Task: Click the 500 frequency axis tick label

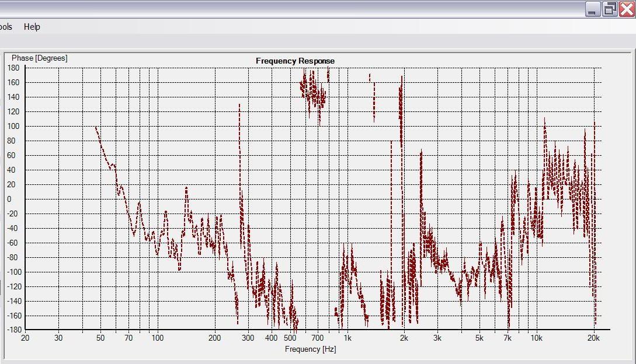Action: coord(290,338)
